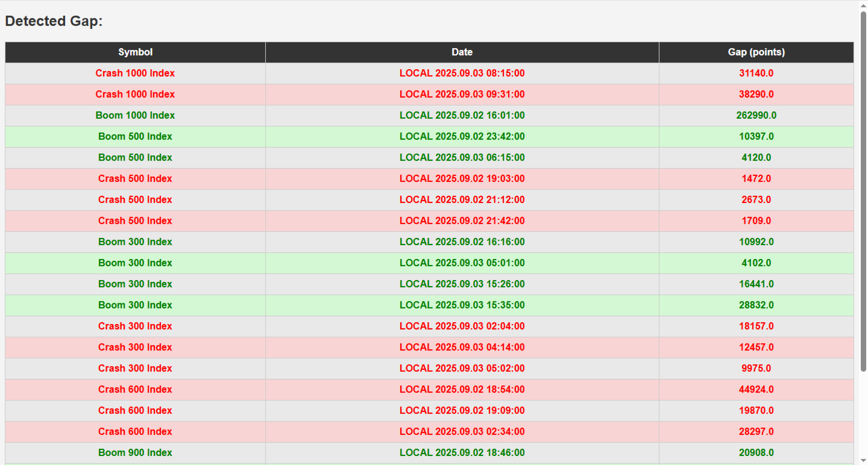Click date LOCAL 2025.09.02 19:03:00
The width and height of the screenshot is (868, 465).
click(x=462, y=179)
